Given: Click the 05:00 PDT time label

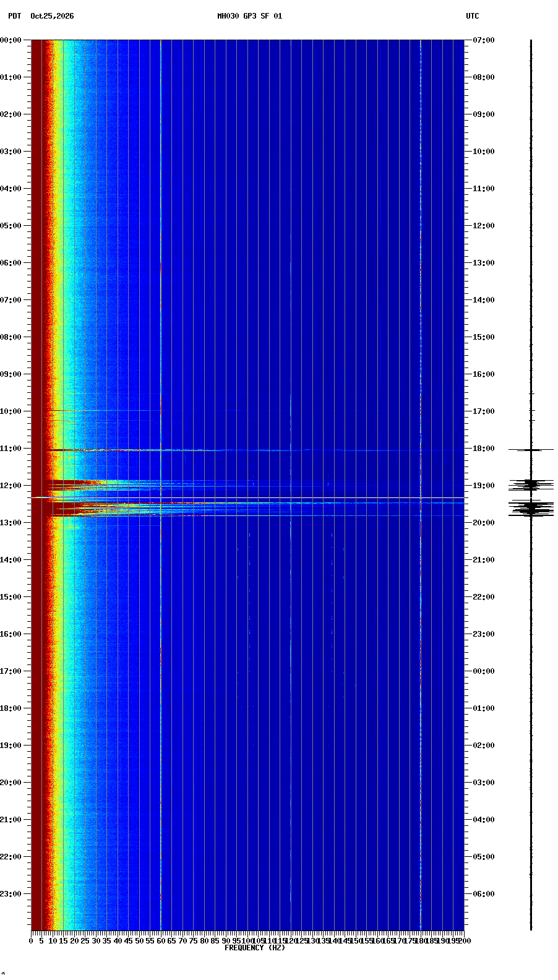Looking at the screenshot, I should [x=11, y=226].
